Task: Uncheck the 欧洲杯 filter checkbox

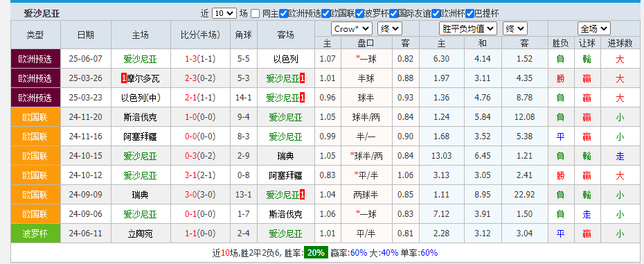Action: pos(436,14)
